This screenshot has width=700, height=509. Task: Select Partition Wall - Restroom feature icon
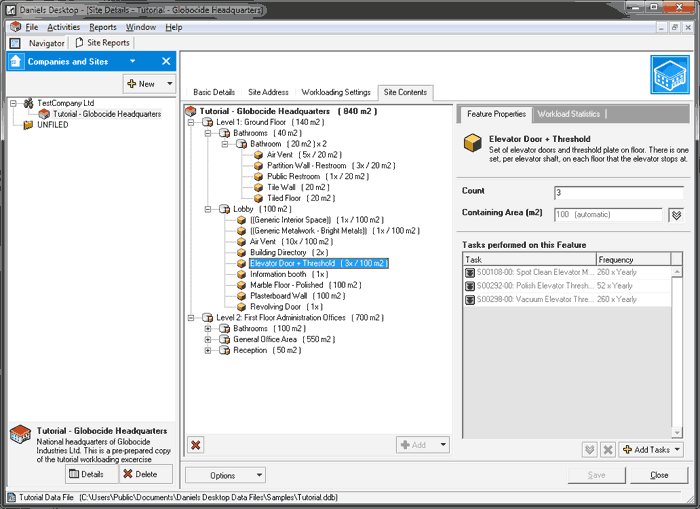258,166
